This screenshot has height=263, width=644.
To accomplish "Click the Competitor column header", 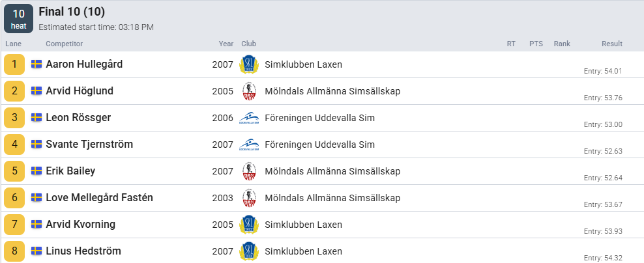I will [64, 44].
